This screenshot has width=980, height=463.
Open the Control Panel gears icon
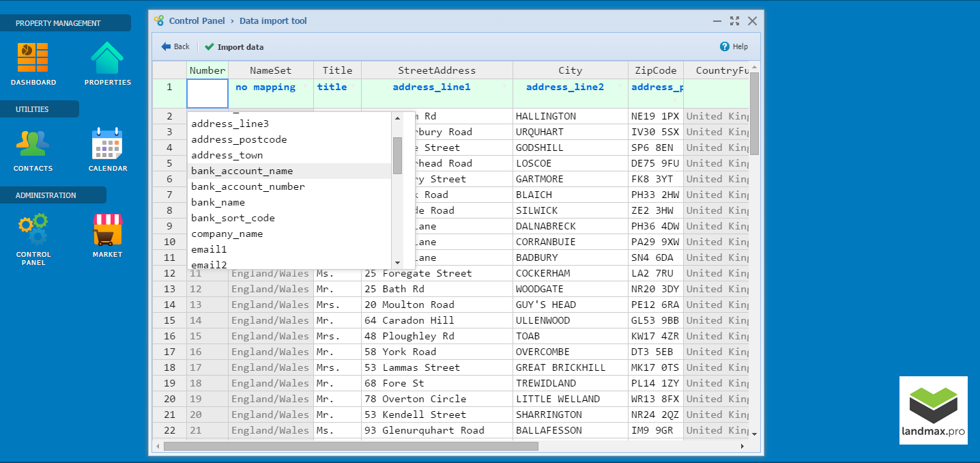[x=33, y=229]
